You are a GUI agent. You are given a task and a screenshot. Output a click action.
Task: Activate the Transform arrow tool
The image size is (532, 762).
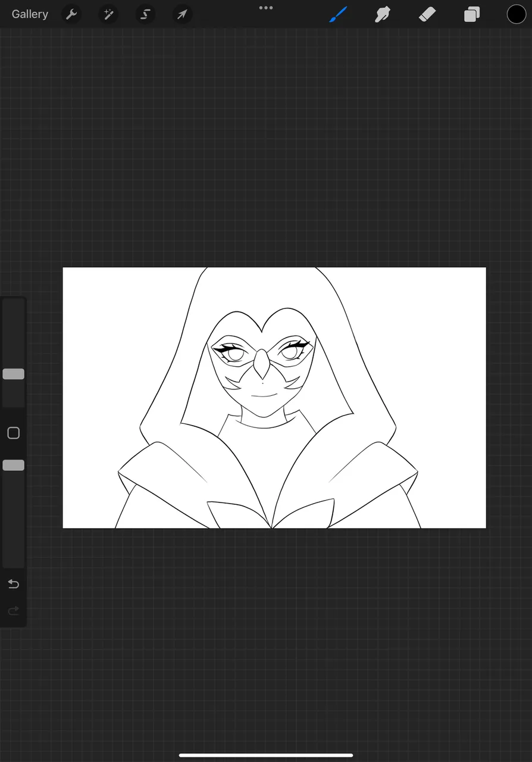182,14
